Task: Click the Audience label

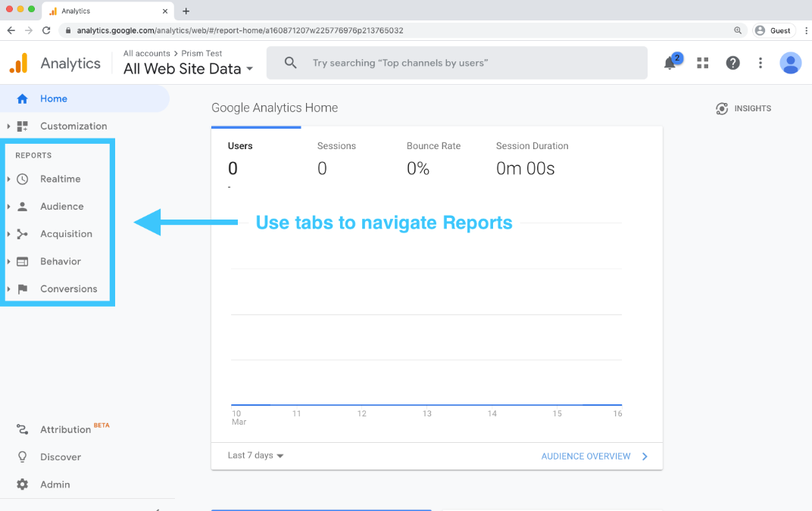Action: (62, 207)
